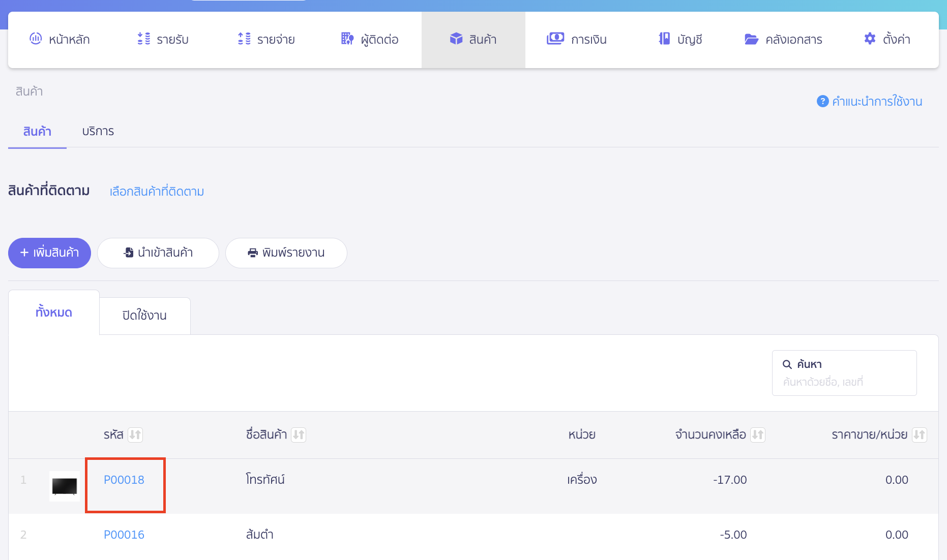Click the รายรับ income icon
This screenshot has height=560, width=947.
coord(144,39)
